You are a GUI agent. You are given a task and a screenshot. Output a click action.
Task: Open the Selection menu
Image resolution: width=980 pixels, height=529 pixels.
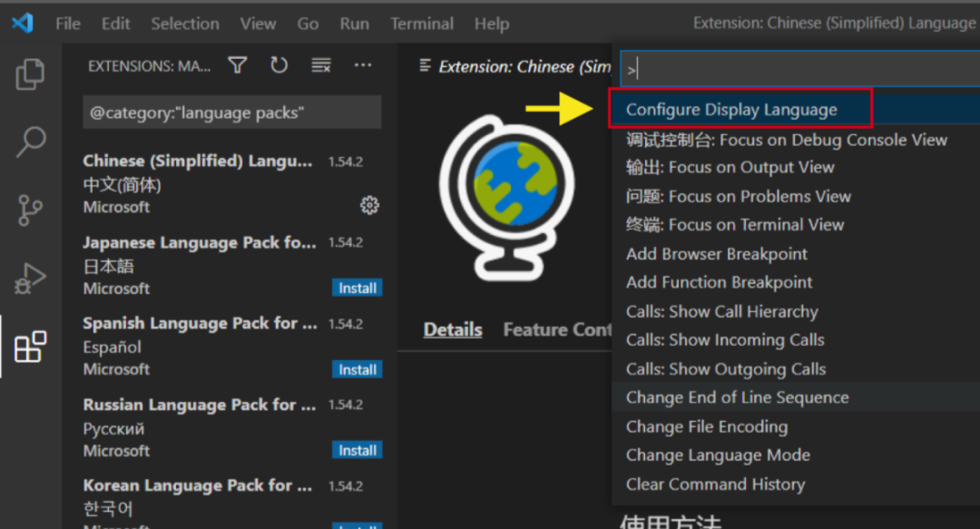pyautogui.click(x=185, y=24)
